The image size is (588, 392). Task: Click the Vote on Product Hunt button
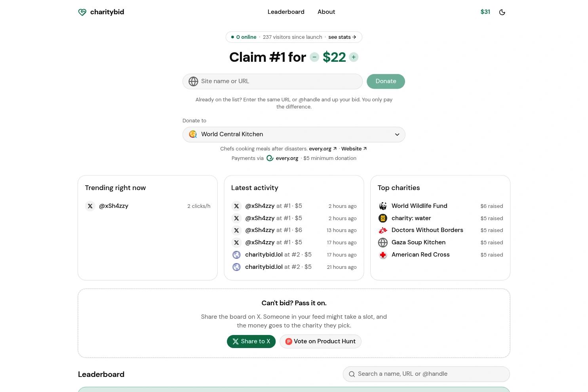pos(320,341)
